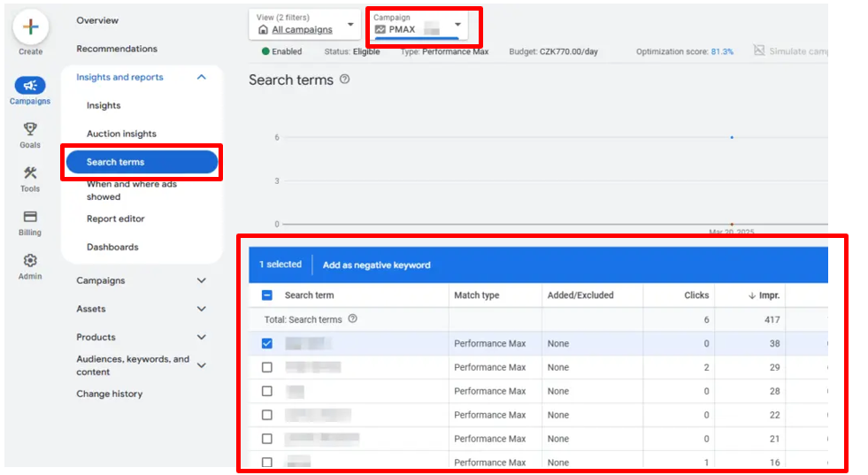Expand the Products section
The height and width of the screenshot is (475, 868).
[202, 337]
